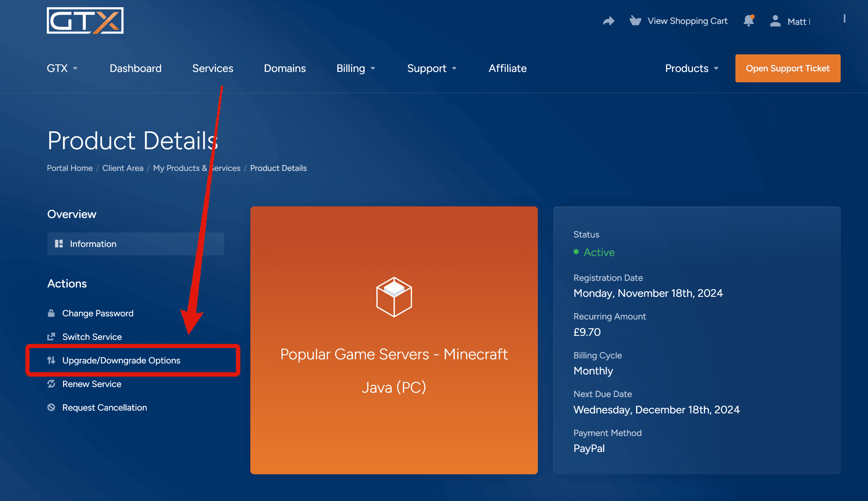Open Services in navigation bar

tap(213, 68)
